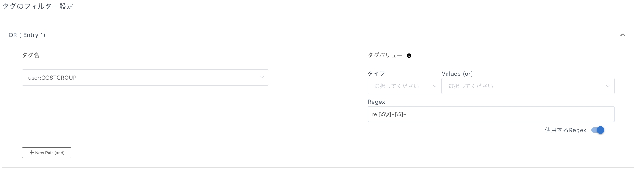The image size is (644, 177).
Task: Click the chevron in the Values (or) selector
Action: click(608, 86)
